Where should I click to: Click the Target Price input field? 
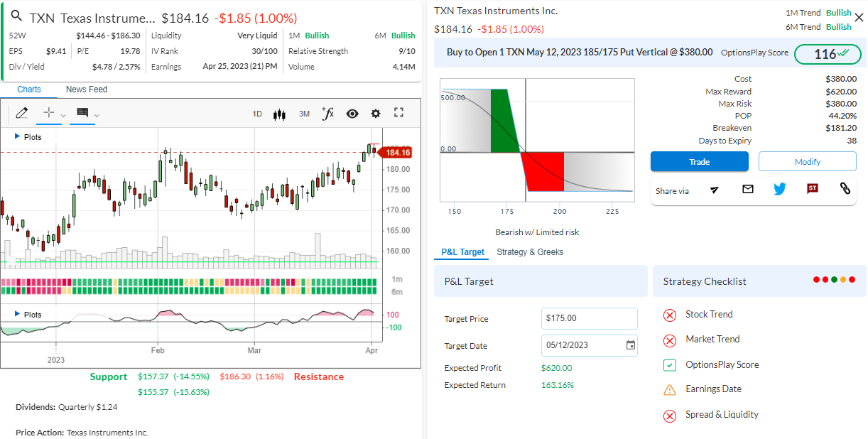point(589,318)
